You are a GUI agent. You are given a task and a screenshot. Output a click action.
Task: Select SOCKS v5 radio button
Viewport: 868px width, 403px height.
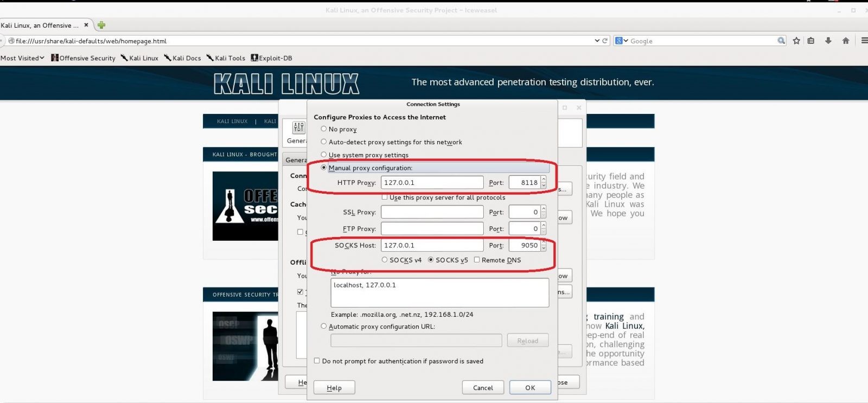[x=431, y=260]
